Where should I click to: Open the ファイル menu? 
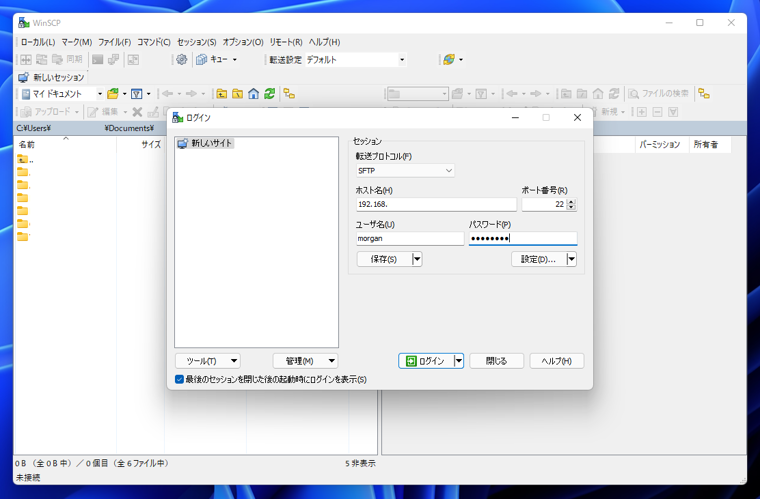coord(114,42)
